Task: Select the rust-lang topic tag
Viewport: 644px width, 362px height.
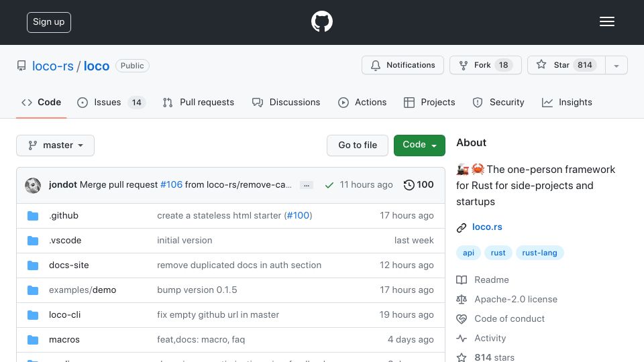Action: tap(539, 253)
